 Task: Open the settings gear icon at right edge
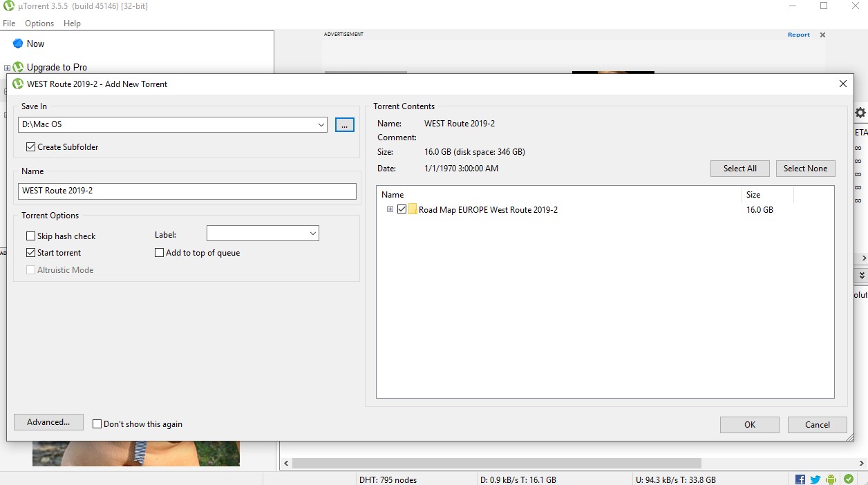pos(860,113)
